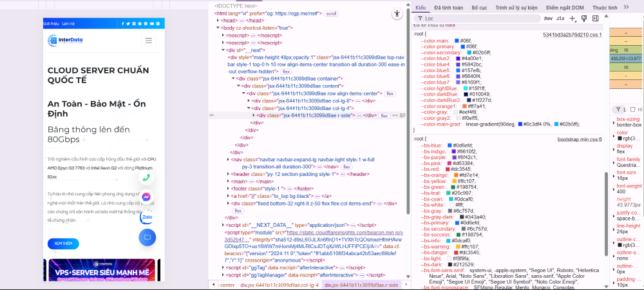This screenshot has height=290, width=644.
Task: Open the Thuộc tính tab
Action: pyautogui.click(x=605, y=7)
